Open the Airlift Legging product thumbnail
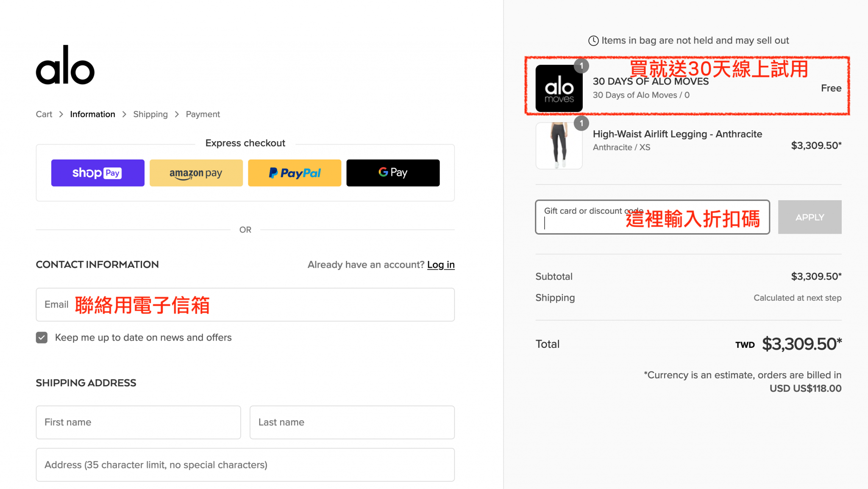The height and width of the screenshot is (489, 868). [x=559, y=145]
